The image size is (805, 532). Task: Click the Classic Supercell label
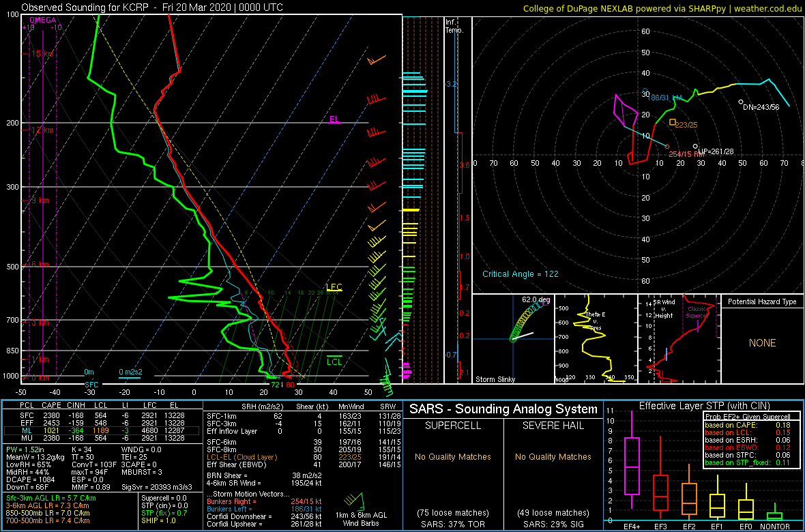pos(698,313)
